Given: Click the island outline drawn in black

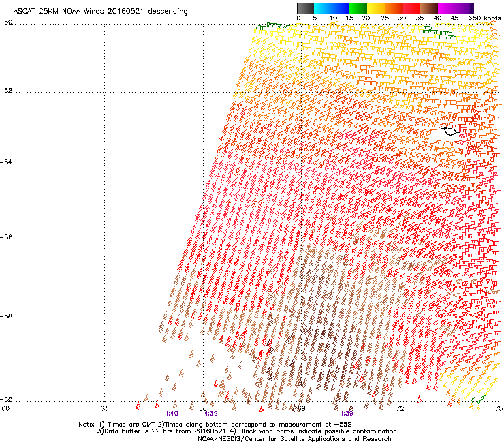Looking at the screenshot, I should [450, 130].
